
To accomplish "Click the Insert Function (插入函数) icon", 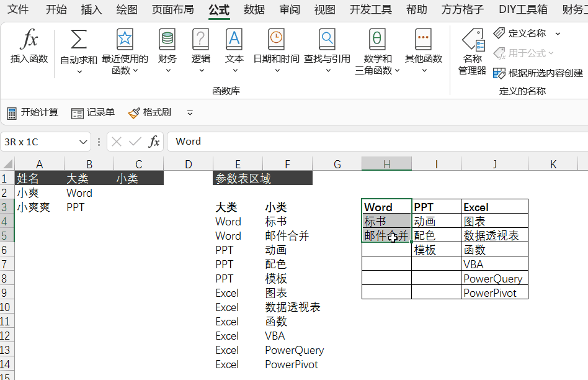I will pos(29,40).
